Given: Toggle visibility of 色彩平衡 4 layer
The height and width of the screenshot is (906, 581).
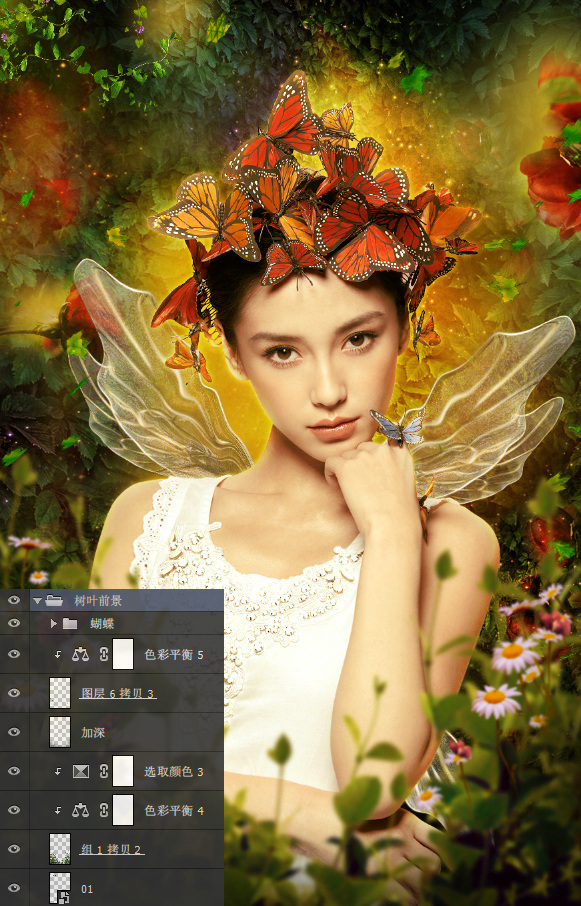Looking at the screenshot, I should pyautogui.click(x=14, y=810).
